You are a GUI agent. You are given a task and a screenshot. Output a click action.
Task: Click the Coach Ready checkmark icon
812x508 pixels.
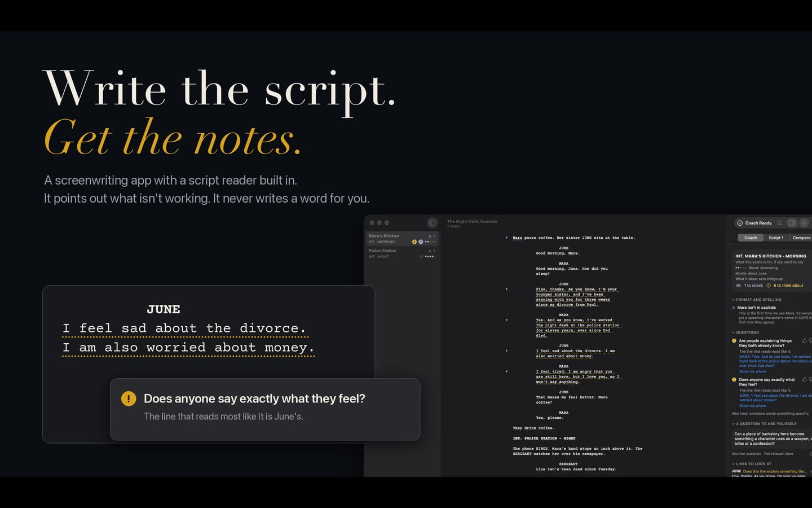(x=740, y=223)
